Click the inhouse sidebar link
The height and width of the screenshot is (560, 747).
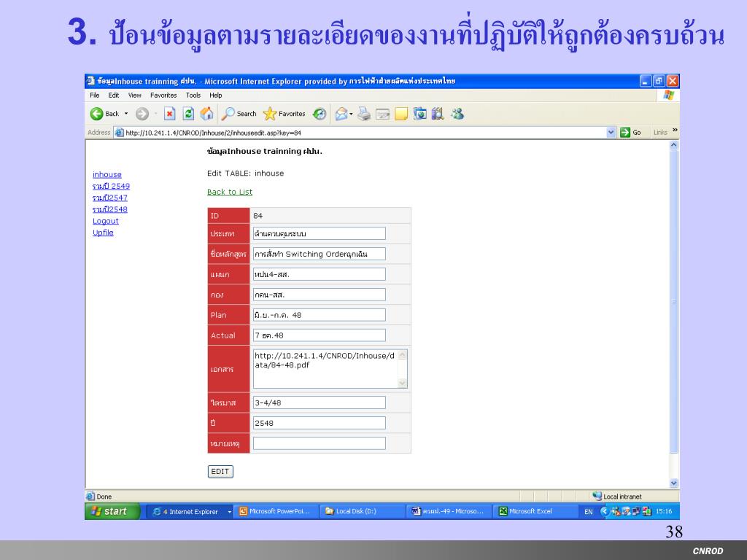107,175
